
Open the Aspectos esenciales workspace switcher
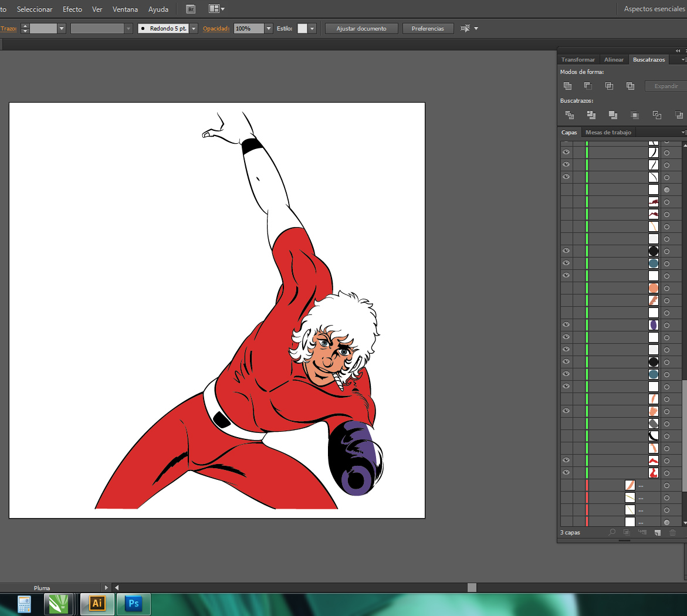pos(655,9)
